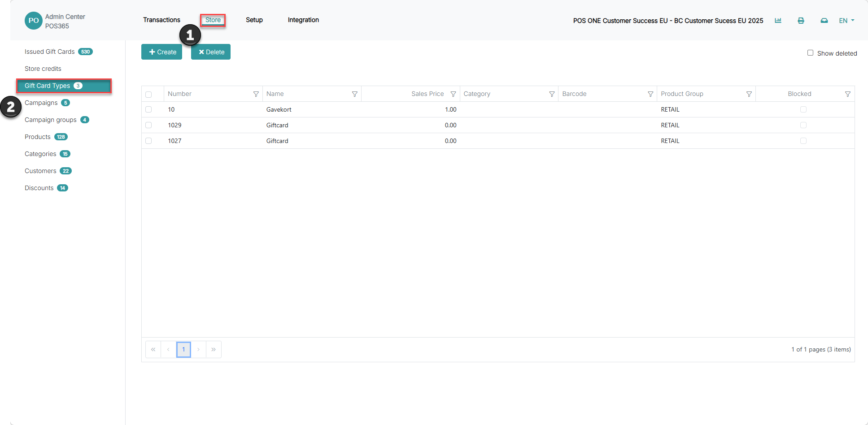868x425 pixels.
Task: Go to first page arrow
Action: pos(153,350)
